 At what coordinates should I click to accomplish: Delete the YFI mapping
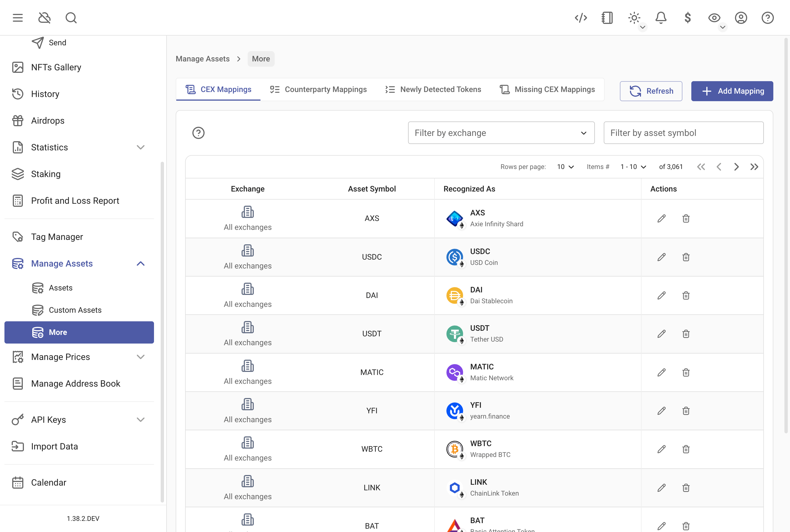click(686, 411)
